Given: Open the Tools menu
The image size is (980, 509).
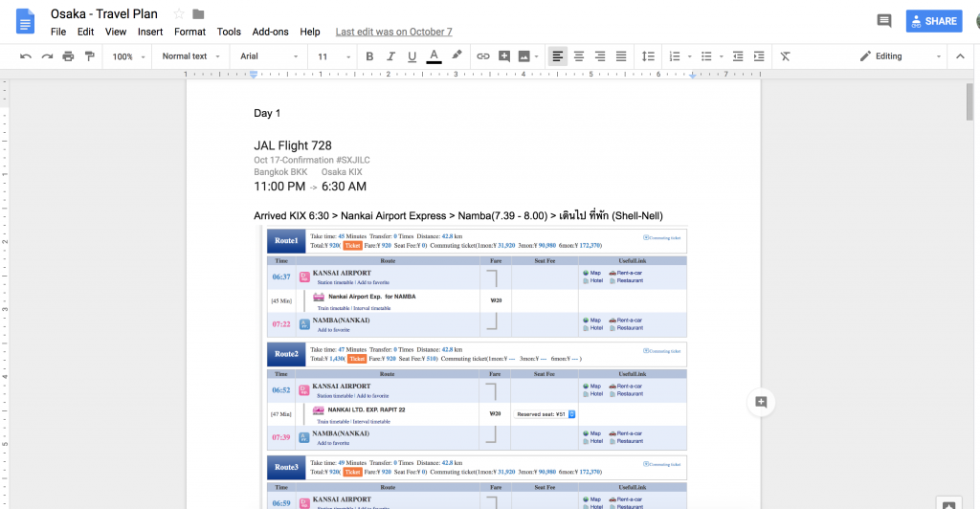Looking at the screenshot, I should point(229,32).
